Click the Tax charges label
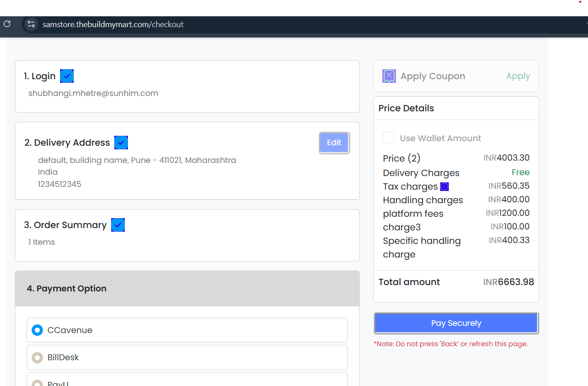The width and height of the screenshot is (588, 386). click(x=410, y=186)
